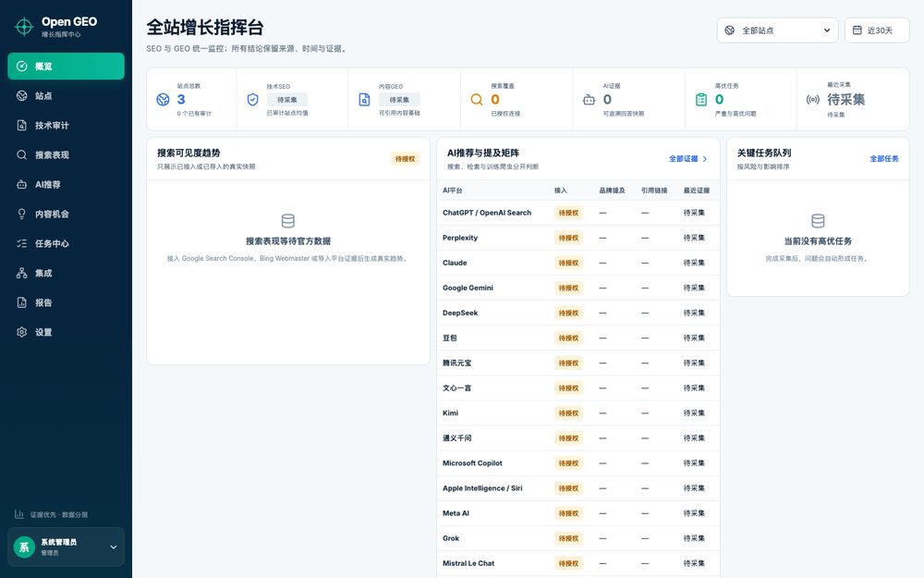This screenshot has width=924, height=578.
Task: Select the Mistral Le Chat platform name
Action: click(468, 563)
